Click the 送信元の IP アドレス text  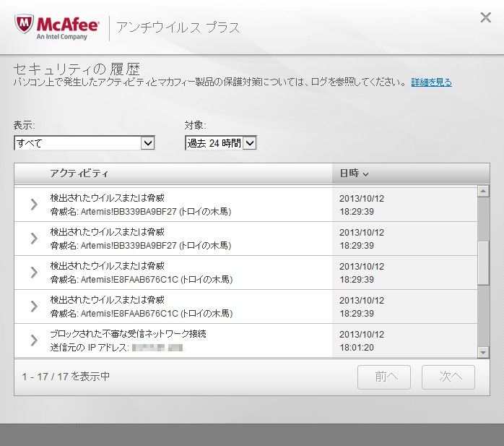pos(90,348)
